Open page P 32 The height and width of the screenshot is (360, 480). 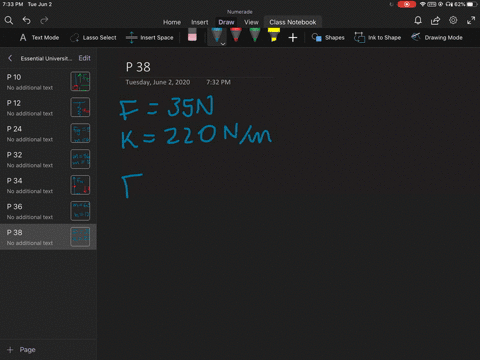coord(48,159)
